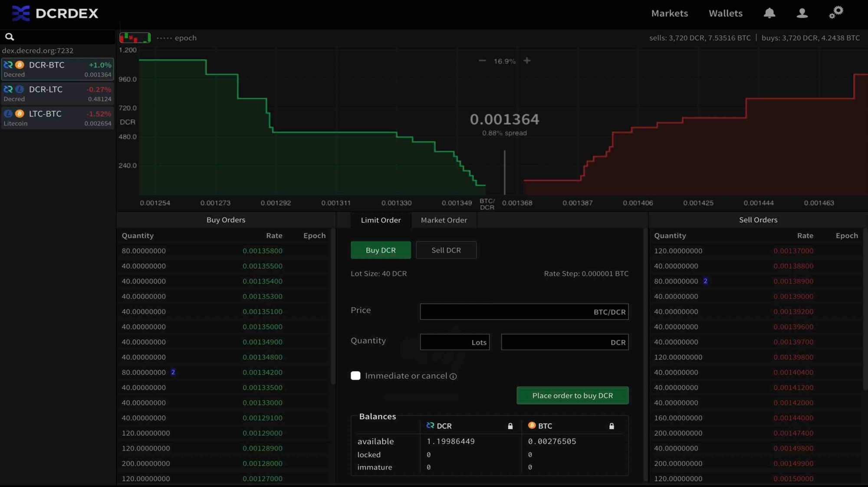The height and width of the screenshot is (487, 868).
Task: Click order count badge on 0.00138900 sell
Action: (x=705, y=281)
